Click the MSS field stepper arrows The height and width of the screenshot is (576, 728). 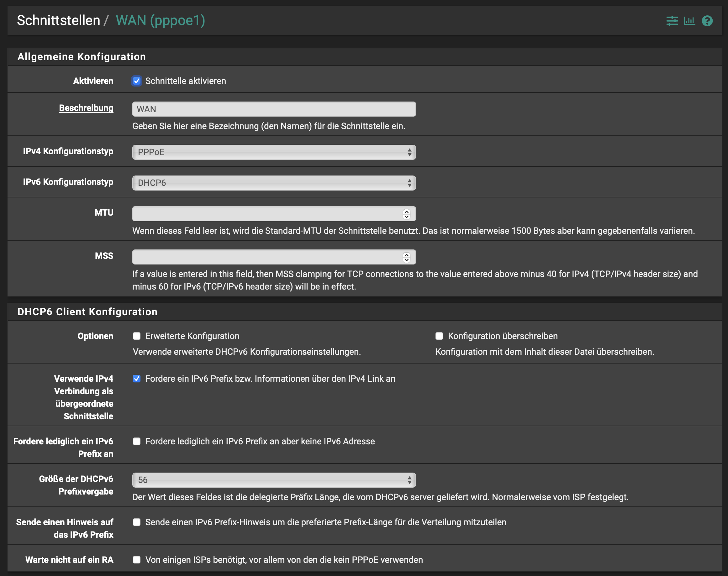coord(407,257)
